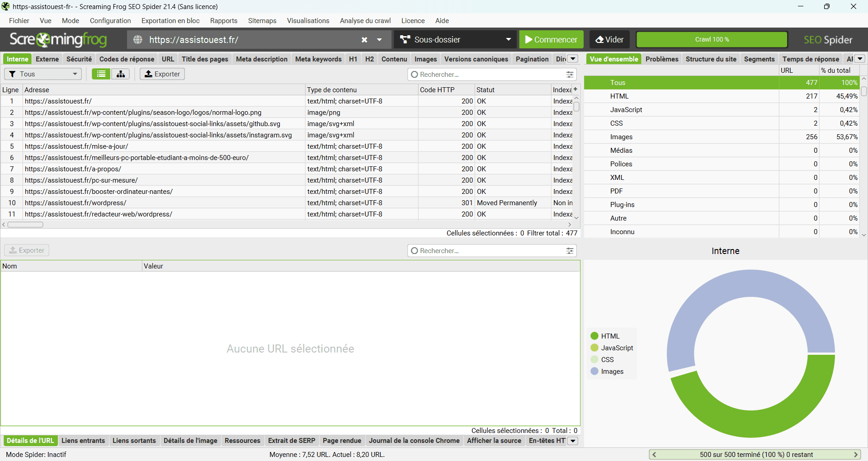
Task: Open the Configuration menu
Action: (x=110, y=21)
